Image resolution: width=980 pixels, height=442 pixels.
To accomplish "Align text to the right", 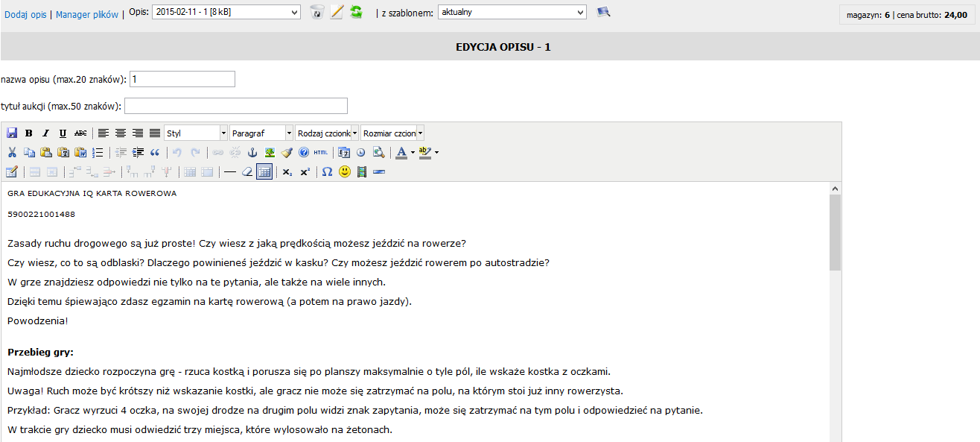I will click(x=138, y=133).
